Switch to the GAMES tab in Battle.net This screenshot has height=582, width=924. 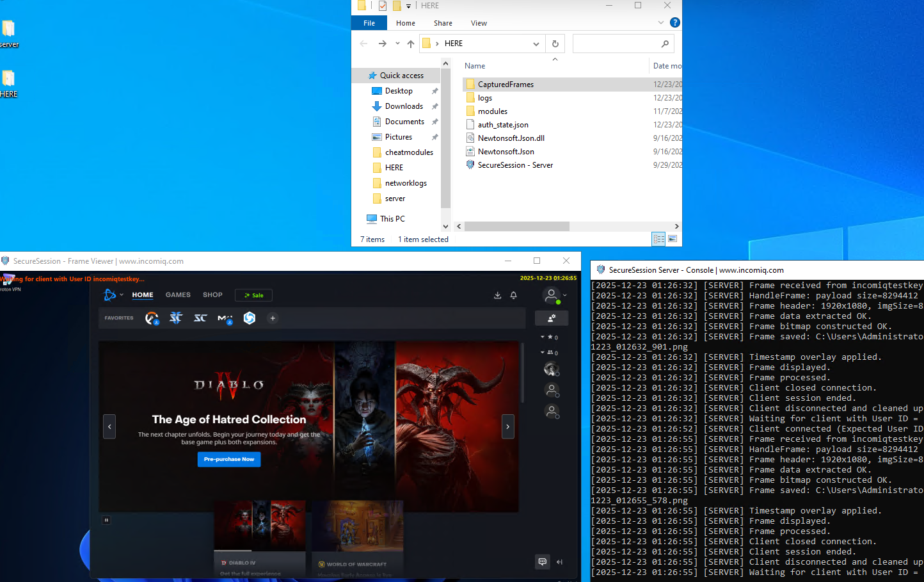[177, 295]
